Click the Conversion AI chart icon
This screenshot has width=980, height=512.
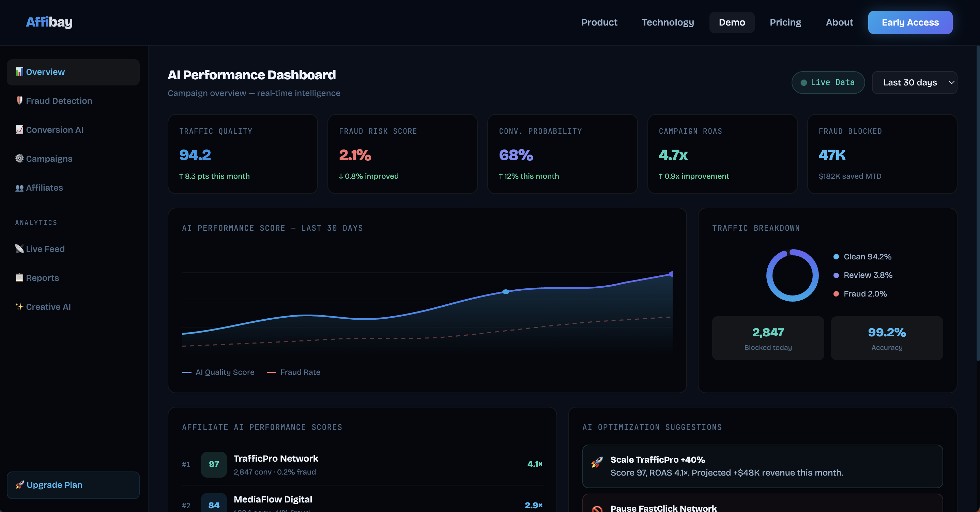coord(19,130)
